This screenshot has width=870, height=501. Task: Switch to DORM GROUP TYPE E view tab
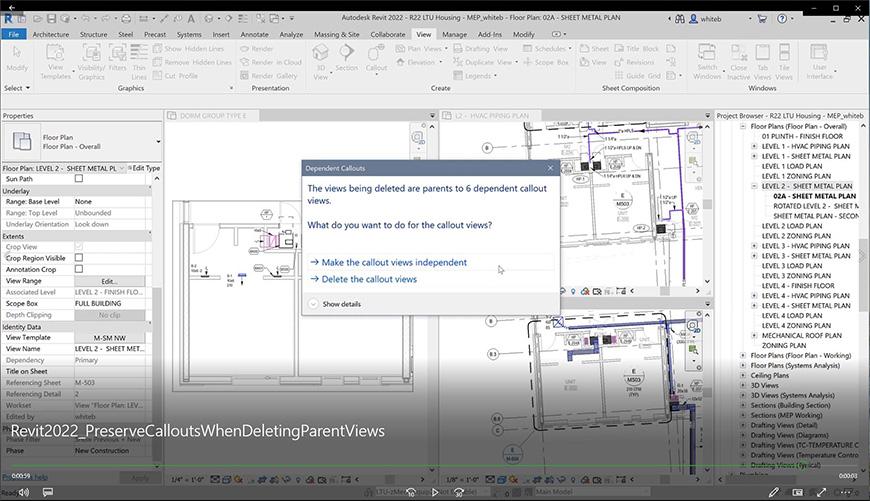click(213, 115)
